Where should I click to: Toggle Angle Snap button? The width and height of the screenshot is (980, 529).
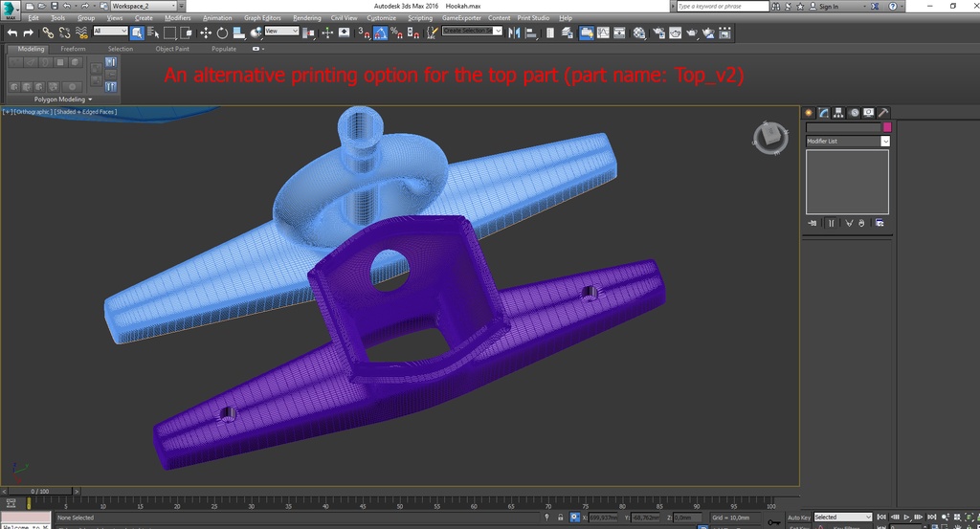[380, 33]
